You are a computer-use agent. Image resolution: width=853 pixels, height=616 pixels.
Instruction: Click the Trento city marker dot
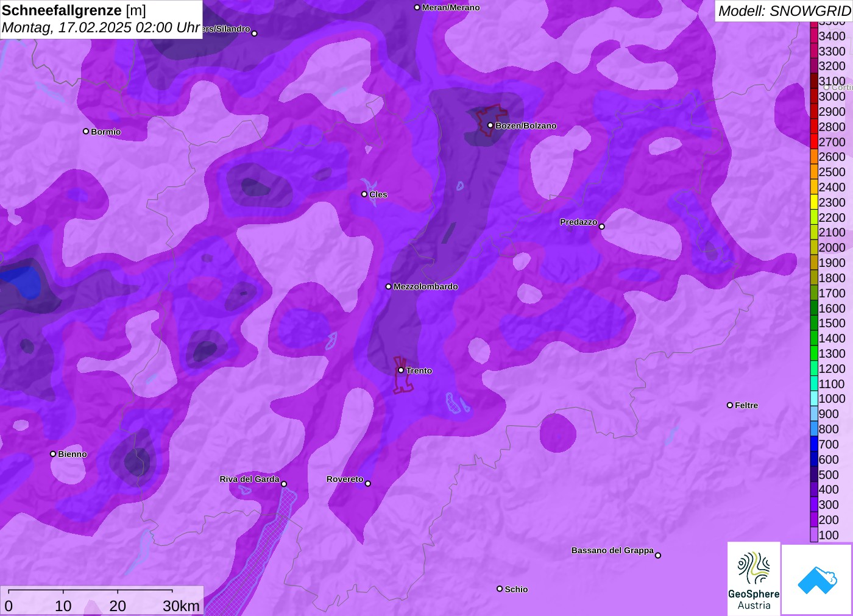click(x=401, y=370)
